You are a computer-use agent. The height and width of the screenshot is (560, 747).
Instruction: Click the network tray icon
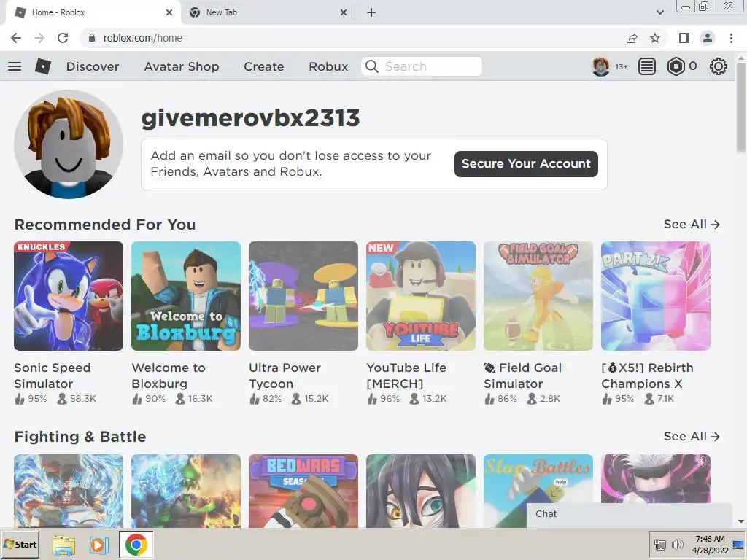pyautogui.click(x=659, y=544)
